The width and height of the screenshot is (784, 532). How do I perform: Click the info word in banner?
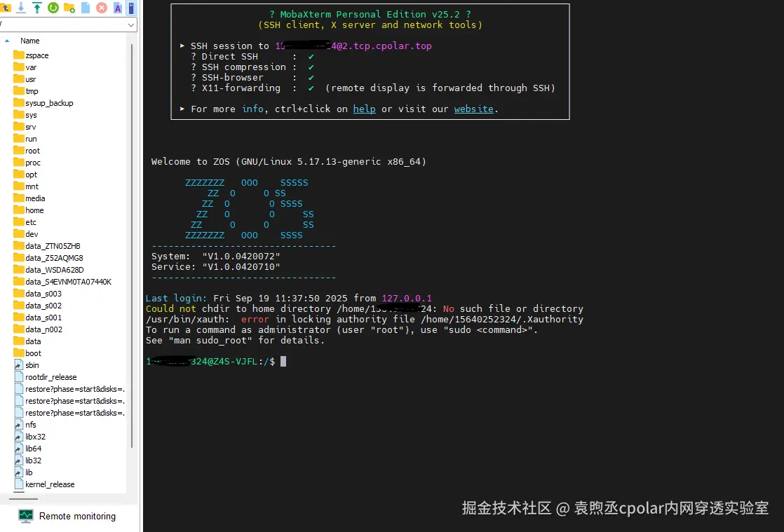pos(252,109)
